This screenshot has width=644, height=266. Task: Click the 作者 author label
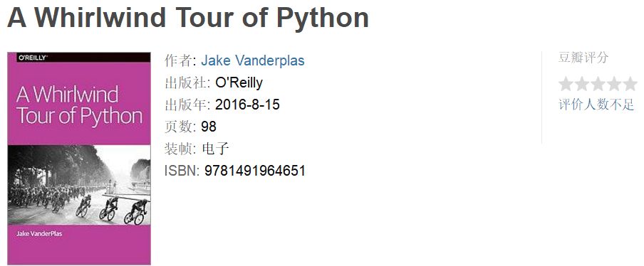coord(178,60)
